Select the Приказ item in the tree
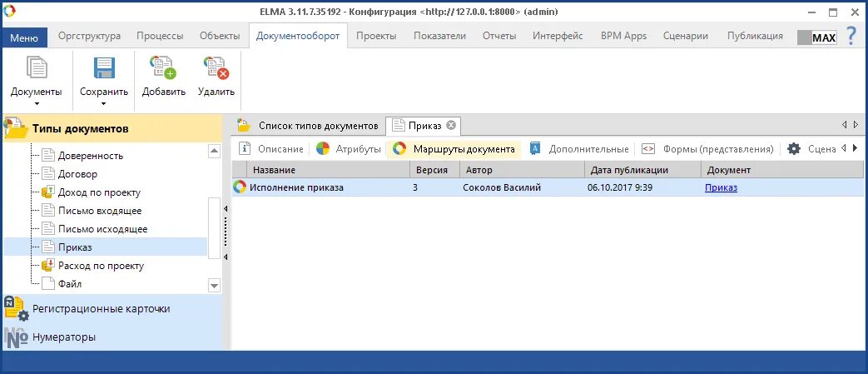868x374 pixels. [x=75, y=247]
